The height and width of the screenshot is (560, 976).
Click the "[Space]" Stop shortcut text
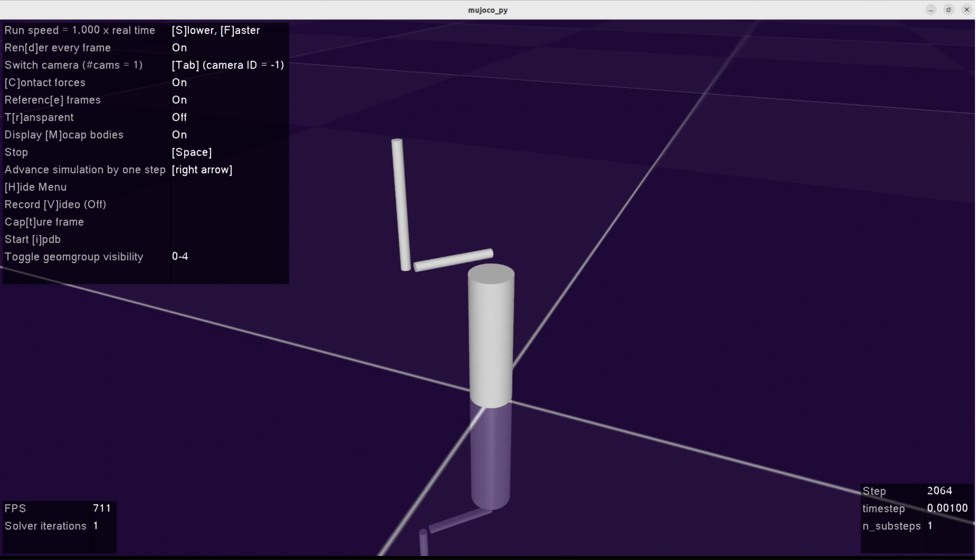(191, 152)
